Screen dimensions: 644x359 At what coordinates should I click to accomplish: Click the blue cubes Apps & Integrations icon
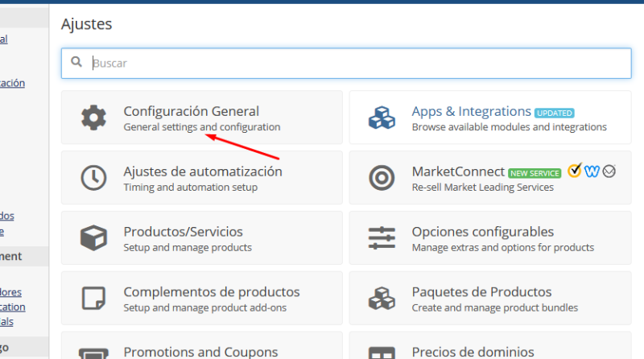tap(382, 118)
